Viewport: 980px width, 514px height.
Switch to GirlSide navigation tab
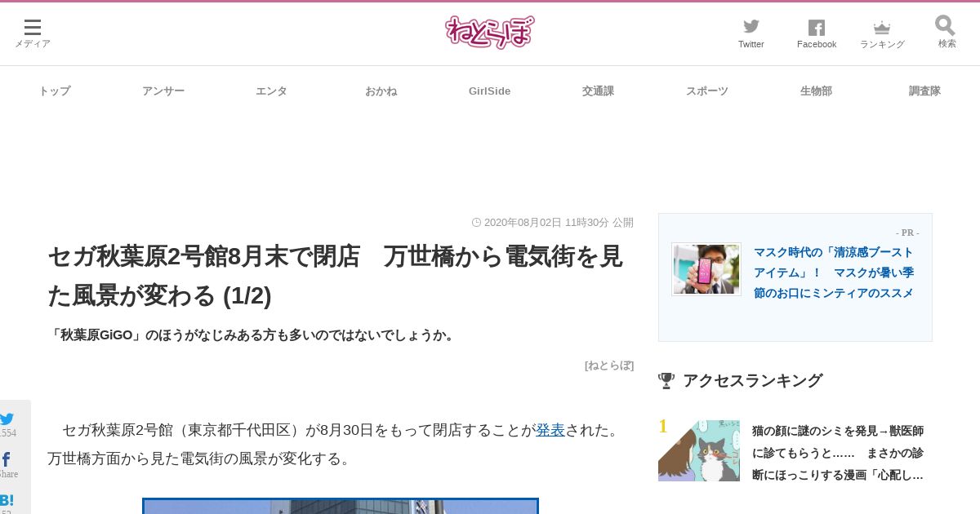(489, 91)
